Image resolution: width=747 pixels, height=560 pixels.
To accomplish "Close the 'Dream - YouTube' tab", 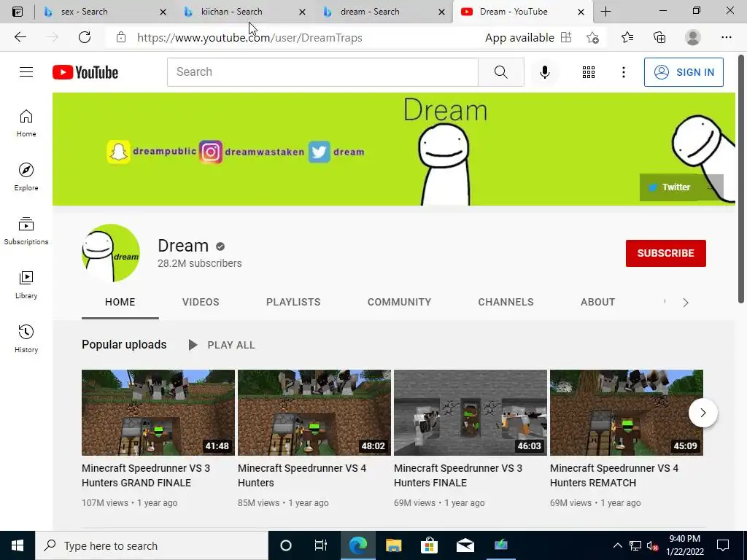I will click(581, 12).
